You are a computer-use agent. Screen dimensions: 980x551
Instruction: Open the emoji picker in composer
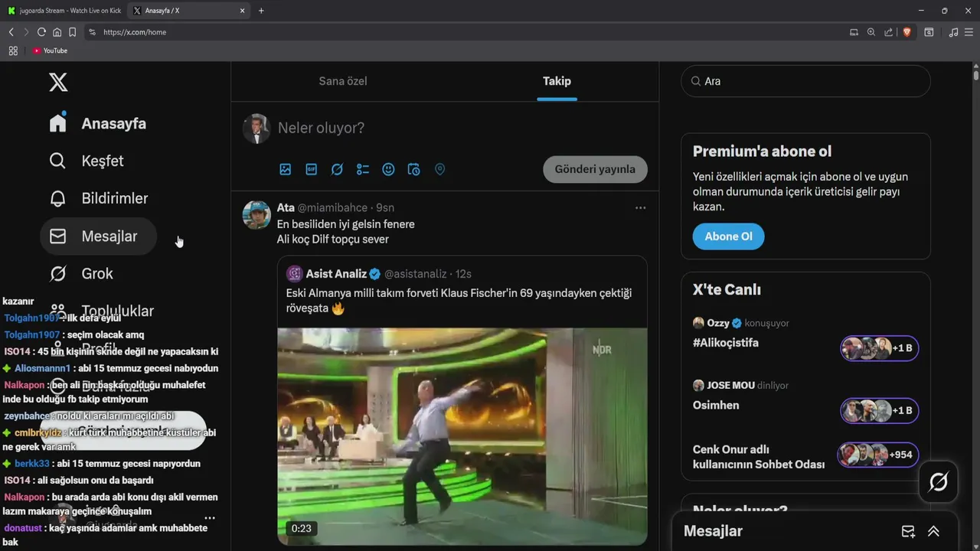pyautogui.click(x=388, y=169)
